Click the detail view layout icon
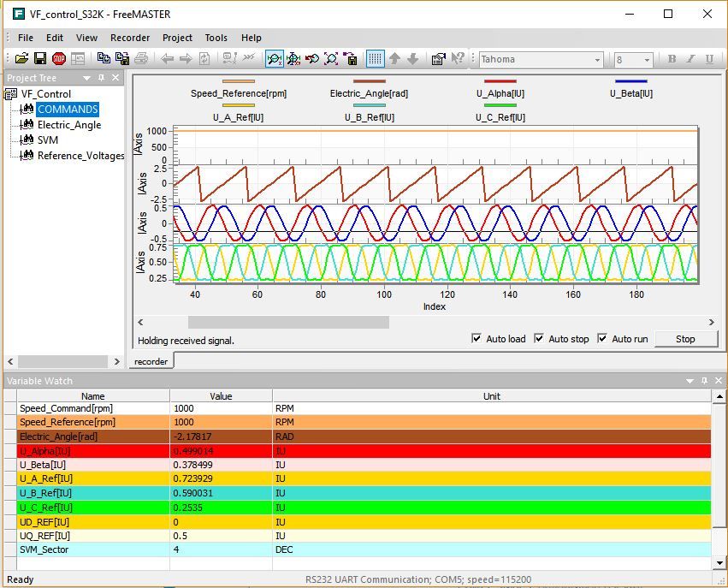This screenshot has width=728, height=588. 78,58
